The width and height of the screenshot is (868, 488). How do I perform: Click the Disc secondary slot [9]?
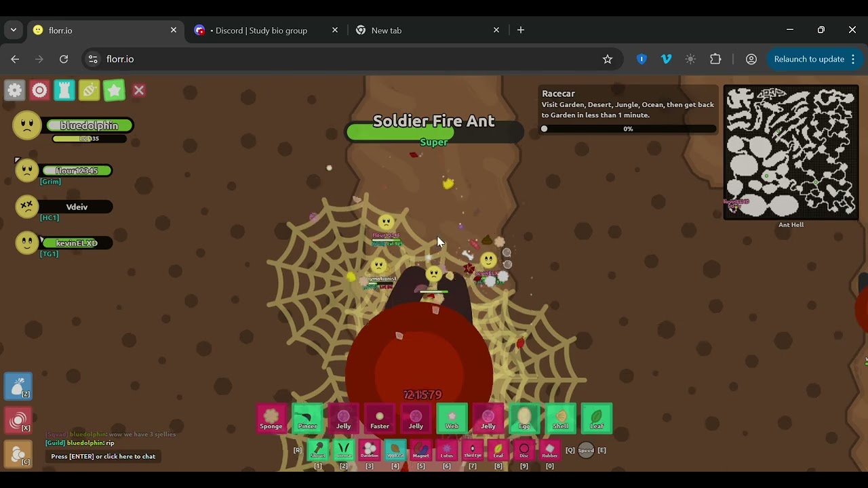click(524, 450)
